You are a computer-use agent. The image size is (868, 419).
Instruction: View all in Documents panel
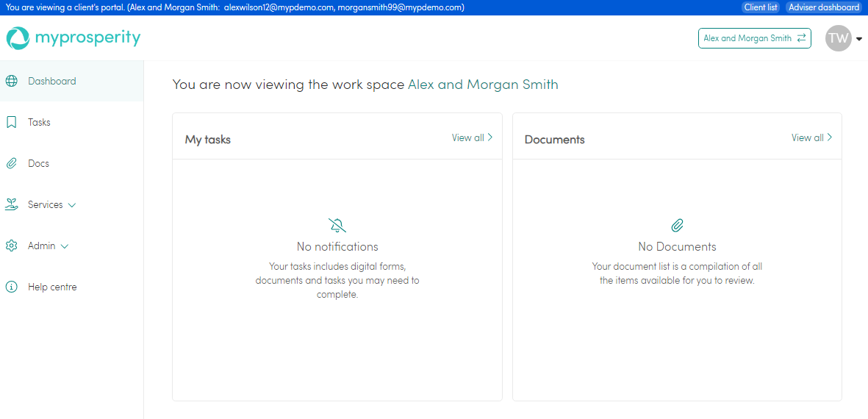click(x=811, y=137)
